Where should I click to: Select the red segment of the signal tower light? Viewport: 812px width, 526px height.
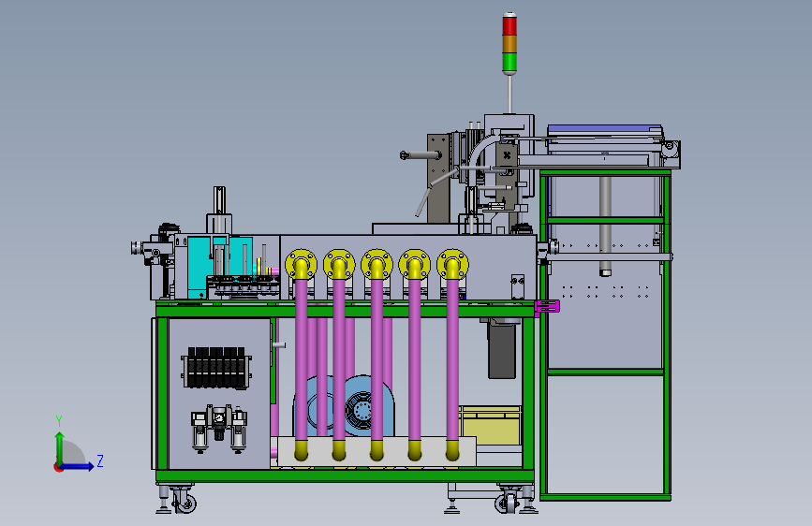coord(509,26)
